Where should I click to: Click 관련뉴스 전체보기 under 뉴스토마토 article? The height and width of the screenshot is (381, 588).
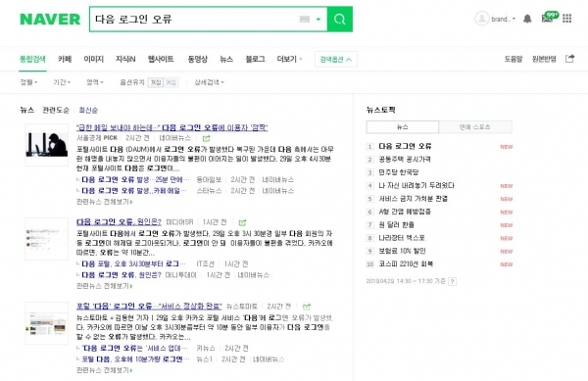pos(104,370)
